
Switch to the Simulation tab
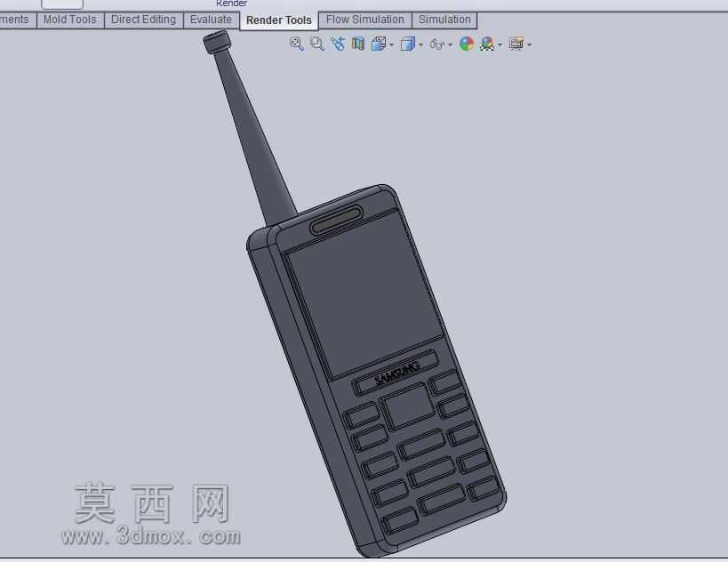[444, 20]
